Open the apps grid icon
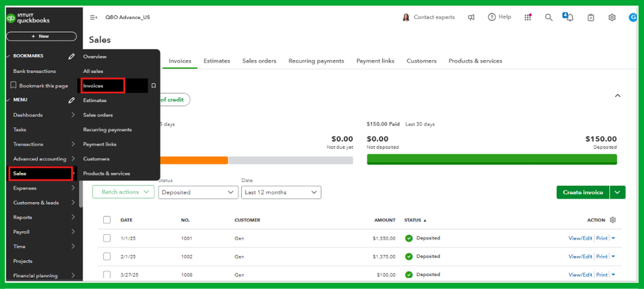 [x=528, y=17]
